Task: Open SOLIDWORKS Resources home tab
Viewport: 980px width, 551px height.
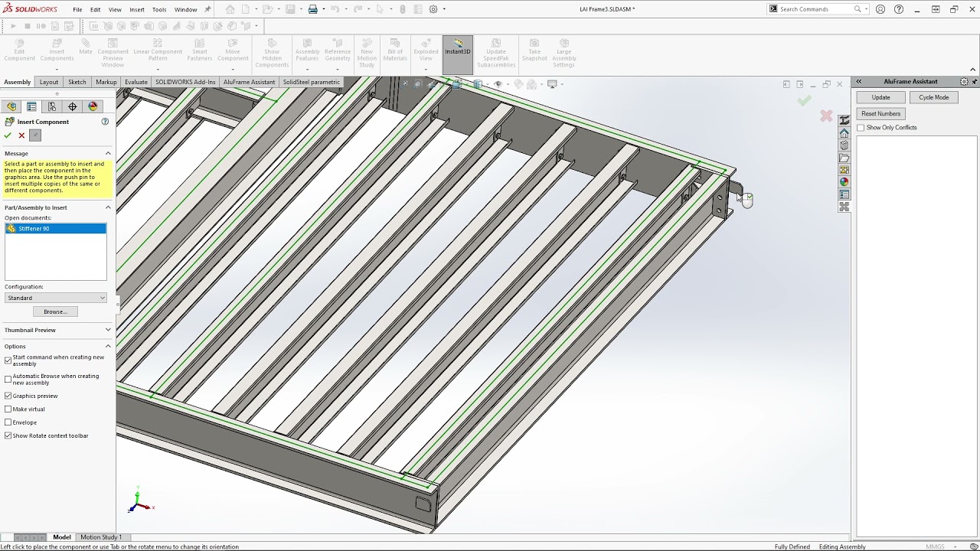Action: pyautogui.click(x=844, y=133)
